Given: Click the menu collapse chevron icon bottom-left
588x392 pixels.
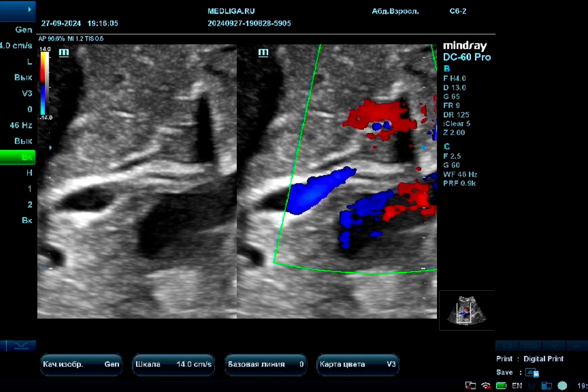Looking at the screenshot, I should click(21, 346).
